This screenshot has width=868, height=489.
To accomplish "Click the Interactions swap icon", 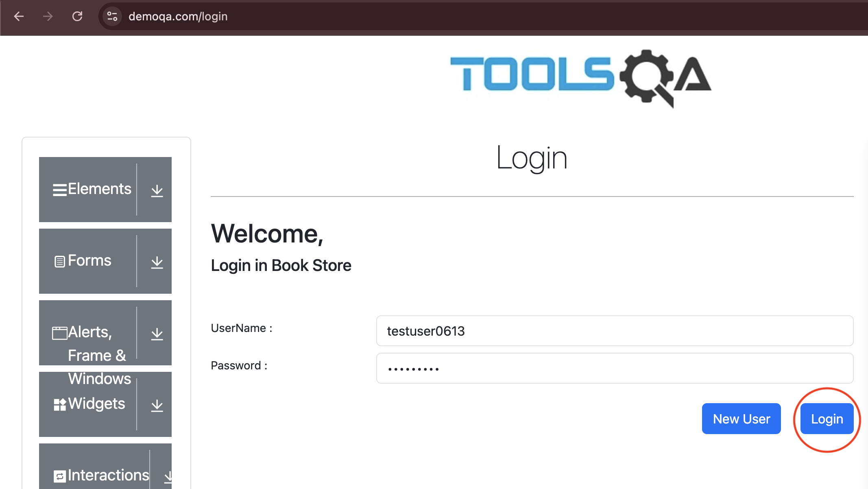I will [60, 476].
